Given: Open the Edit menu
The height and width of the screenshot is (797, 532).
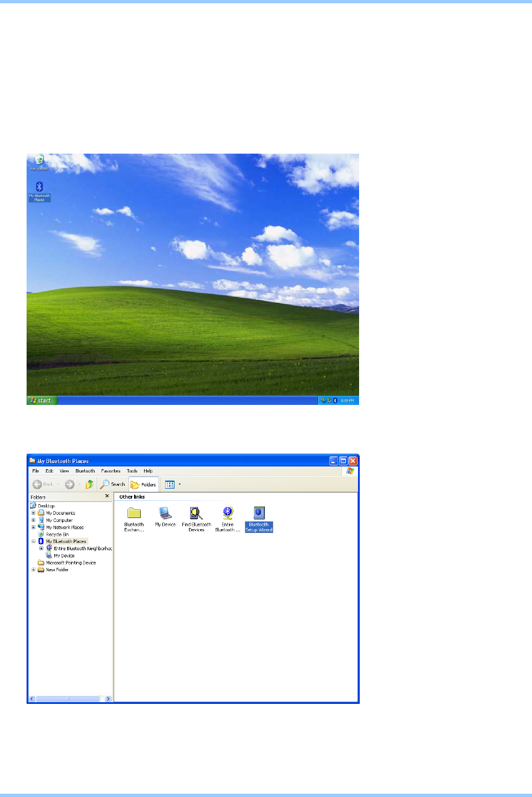Looking at the screenshot, I should 49,471.
